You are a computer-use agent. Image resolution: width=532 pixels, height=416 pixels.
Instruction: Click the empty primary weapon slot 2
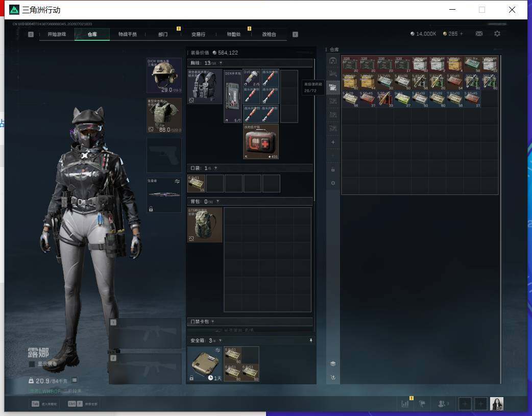pos(145,369)
